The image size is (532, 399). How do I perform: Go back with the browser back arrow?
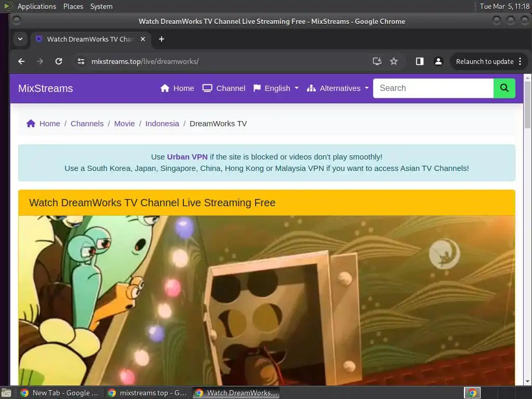pyautogui.click(x=21, y=61)
